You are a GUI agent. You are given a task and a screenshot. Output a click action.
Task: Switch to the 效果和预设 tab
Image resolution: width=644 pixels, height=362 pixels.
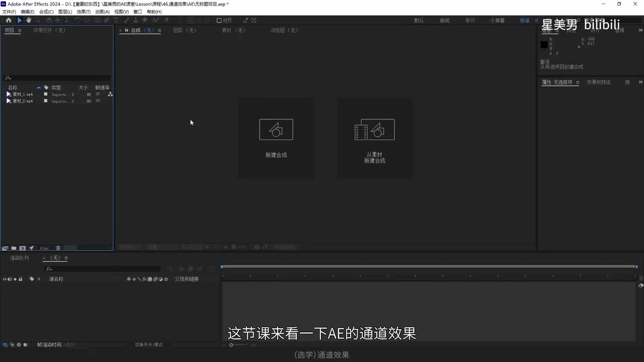coord(599,82)
